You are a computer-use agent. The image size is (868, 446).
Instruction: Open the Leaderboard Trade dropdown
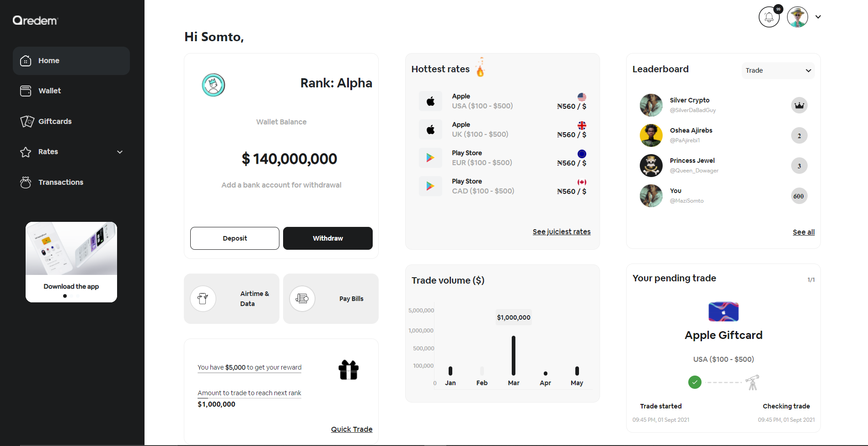tap(778, 70)
